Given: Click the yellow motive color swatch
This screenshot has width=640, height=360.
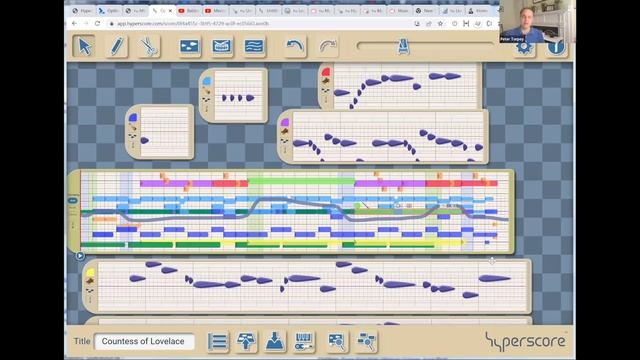Looking at the screenshot, I should (x=90, y=272).
